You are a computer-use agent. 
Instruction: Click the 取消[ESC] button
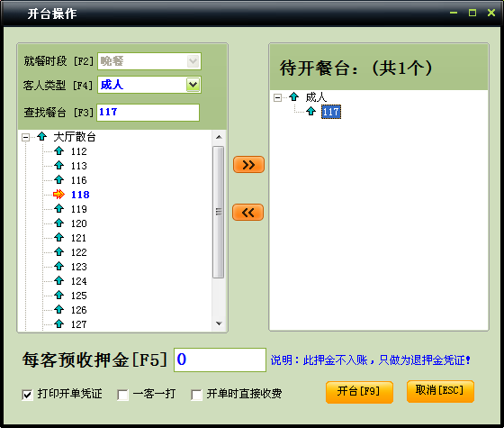[x=440, y=391]
